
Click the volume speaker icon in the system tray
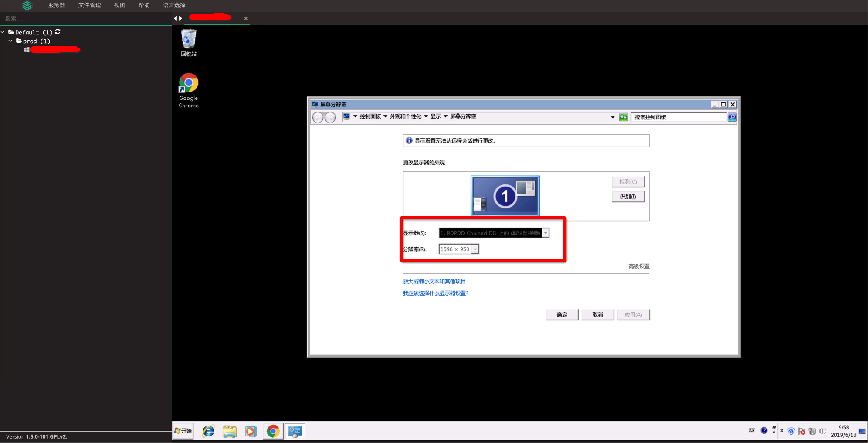[x=822, y=431]
